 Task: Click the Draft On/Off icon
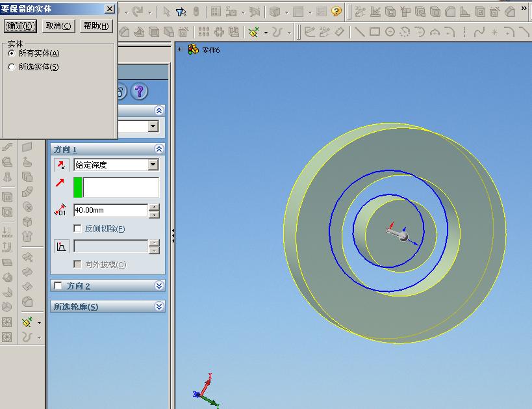(x=62, y=246)
